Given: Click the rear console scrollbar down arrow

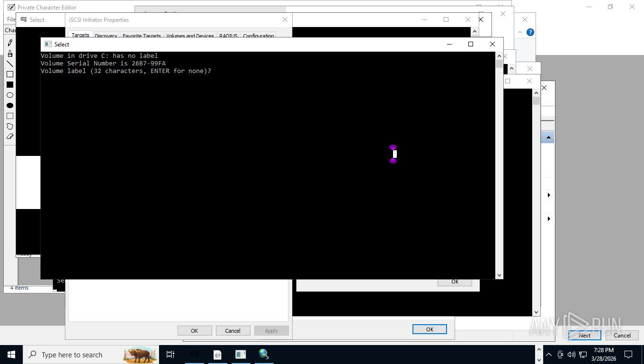Looking at the screenshot, I should click(536, 312).
